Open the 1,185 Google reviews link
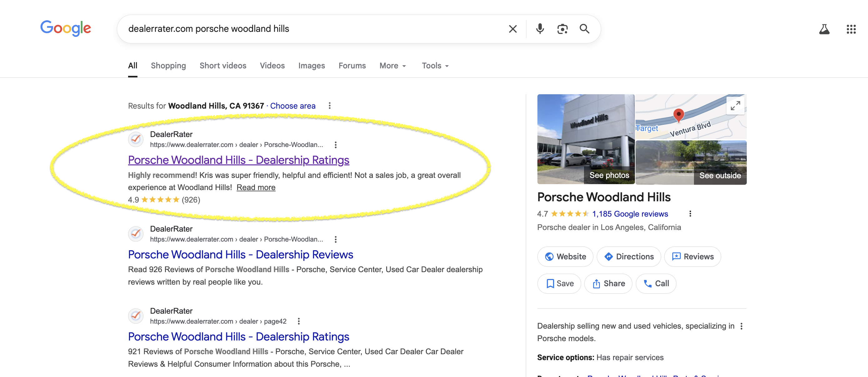The width and height of the screenshot is (868, 377). click(630, 214)
